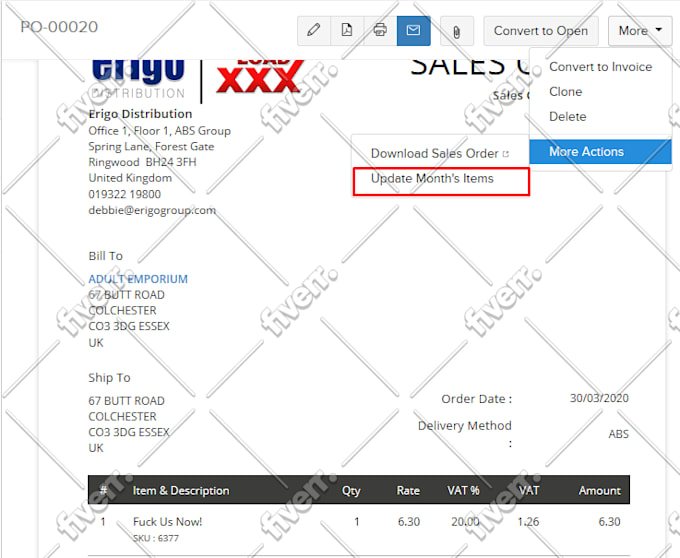Choose Delete from the More menu

601,116
